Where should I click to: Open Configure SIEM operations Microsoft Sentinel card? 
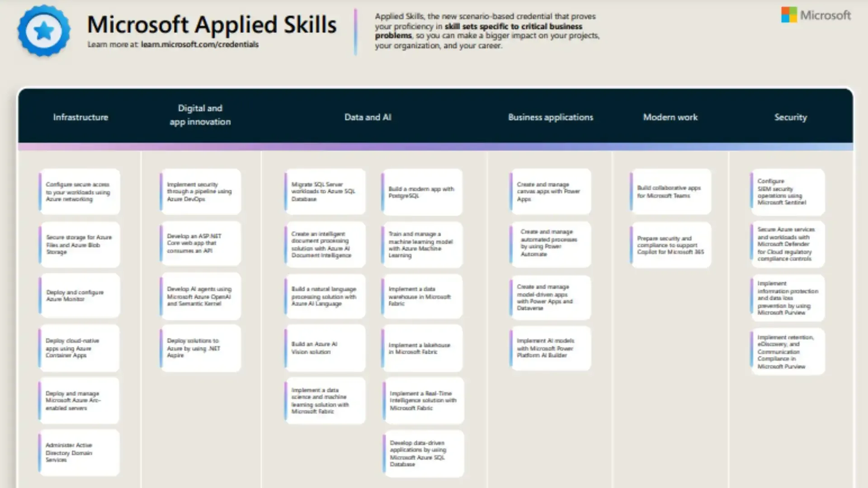[788, 192]
